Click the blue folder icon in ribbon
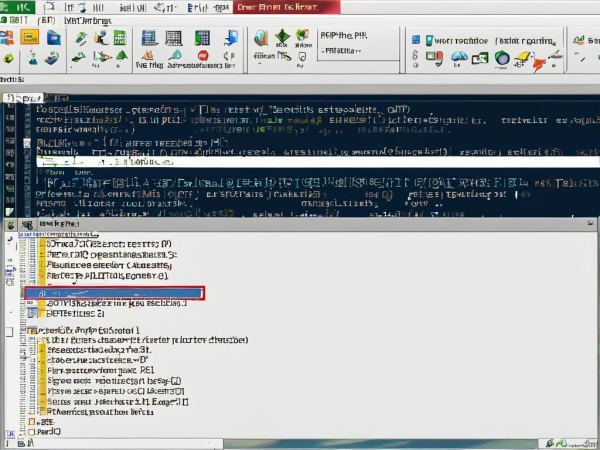The height and width of the screenshot is (450, 600). pos(54,38)
